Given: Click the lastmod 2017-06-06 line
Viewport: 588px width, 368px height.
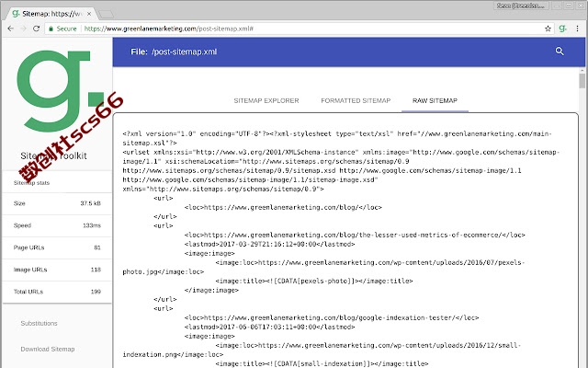Looking at the screenshot, I should (269, 328).
